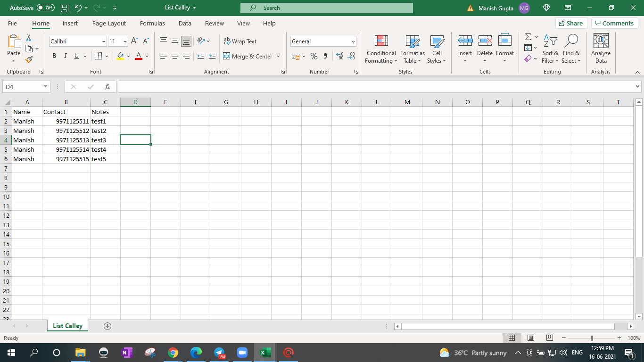Click the zoom slider handle in status bar
The width and height of the screenshot is (644, 362).
[592, 338]
